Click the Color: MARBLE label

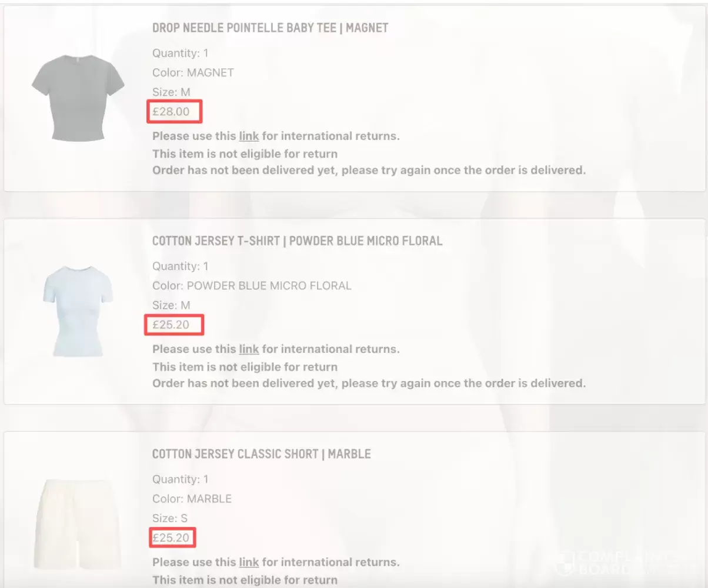(x=192, y=499)
